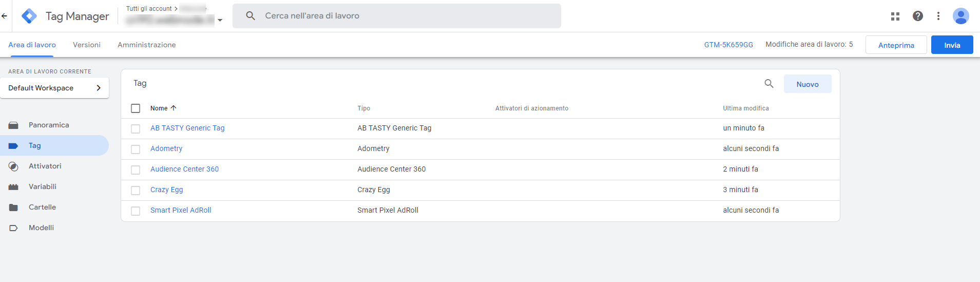The height and width of the screenshot is (282, 980).
Task: Check the AB TASTY Generic Tag row
Action: pos(136,129)
